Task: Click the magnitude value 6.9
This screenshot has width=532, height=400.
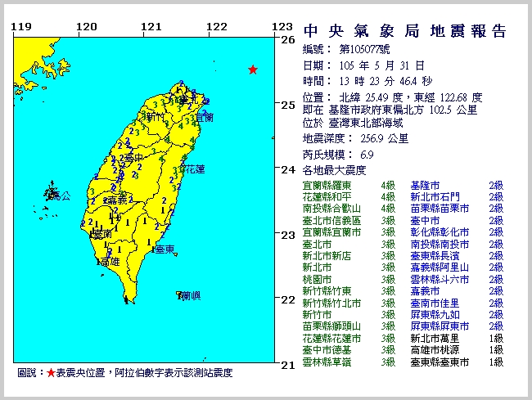Action: 367,155
